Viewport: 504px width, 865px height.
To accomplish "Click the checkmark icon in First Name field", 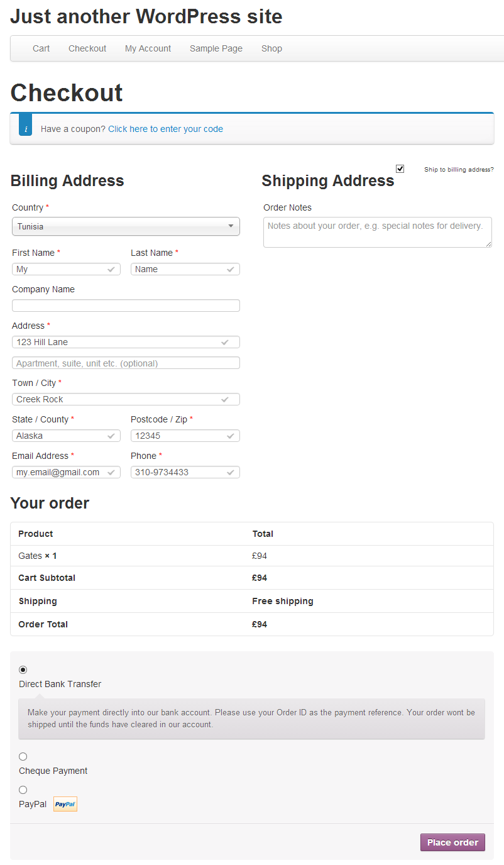I will (x=111, y=269).
